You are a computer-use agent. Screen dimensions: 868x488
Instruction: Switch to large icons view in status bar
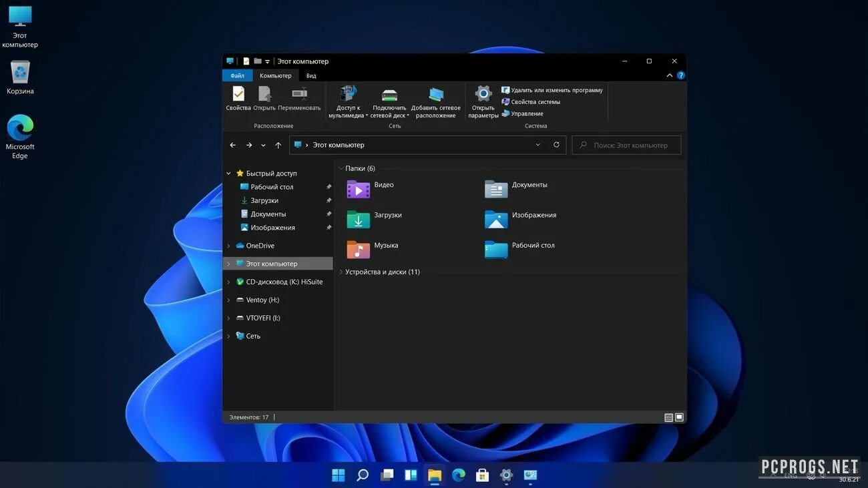point(679,417)
